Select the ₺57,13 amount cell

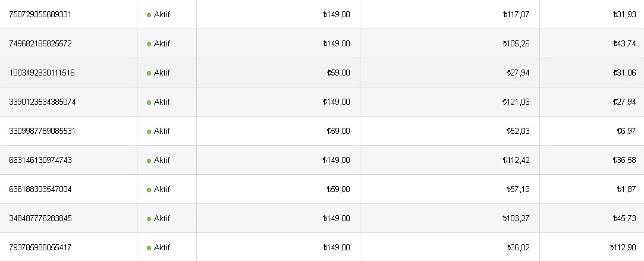[518, 189]
